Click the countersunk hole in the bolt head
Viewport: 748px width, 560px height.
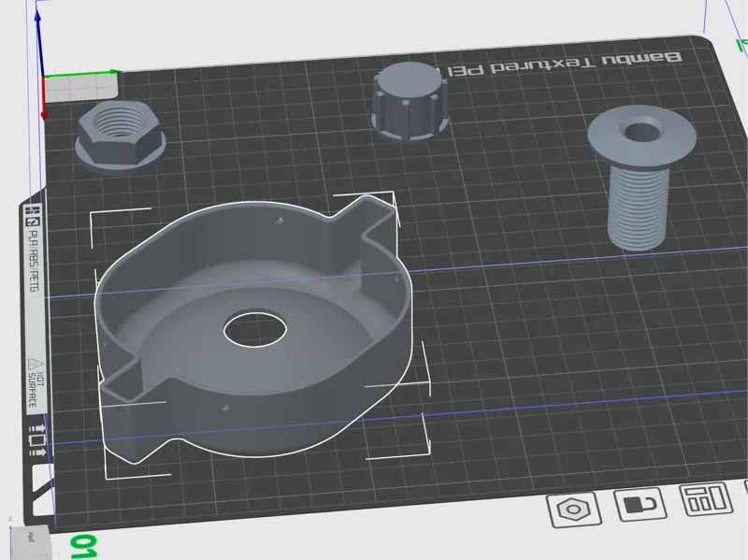(x=641, y=131)
